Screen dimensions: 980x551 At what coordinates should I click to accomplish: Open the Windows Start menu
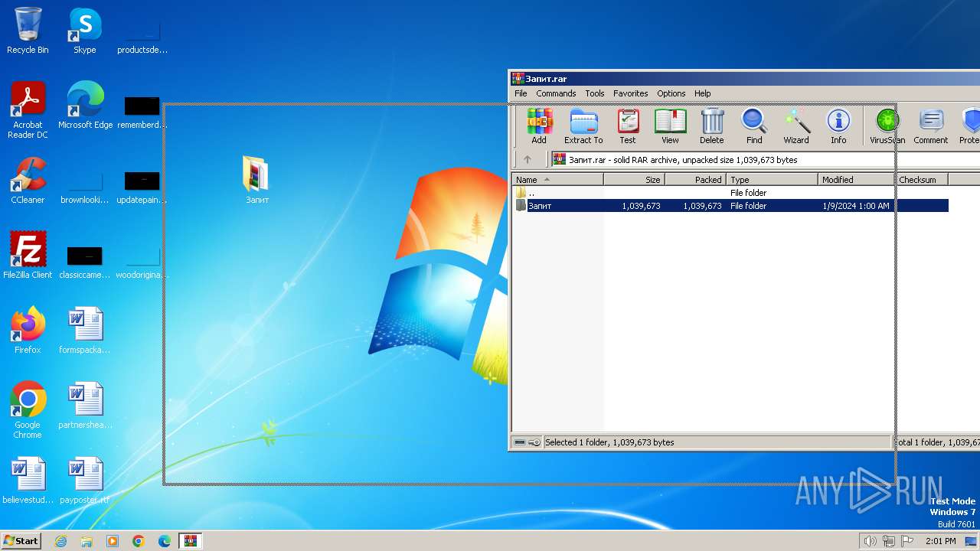click(21, 541)
